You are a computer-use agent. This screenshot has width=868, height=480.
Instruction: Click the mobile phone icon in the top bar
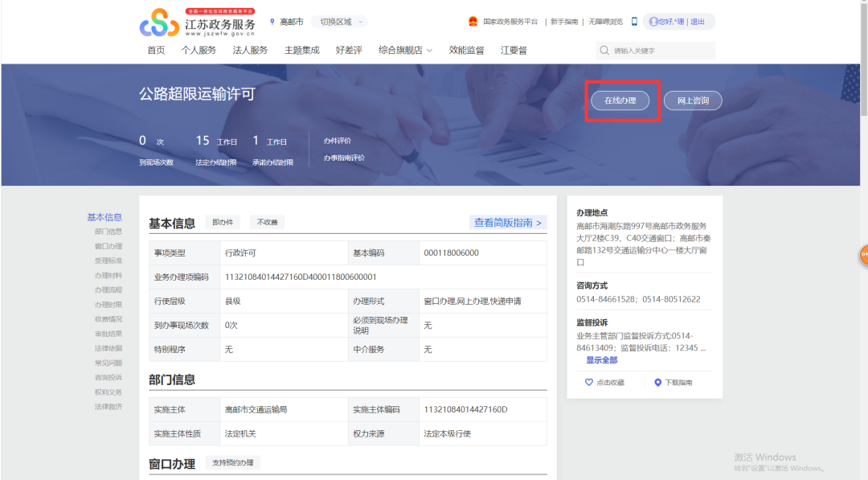pyautogui.click(x=634, y=22)
